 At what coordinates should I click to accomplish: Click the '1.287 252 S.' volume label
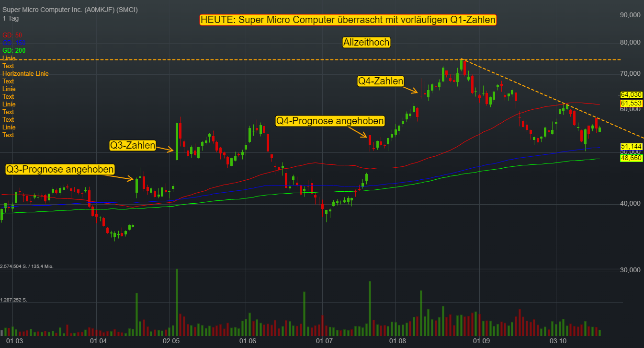click(x=13, y=300)
